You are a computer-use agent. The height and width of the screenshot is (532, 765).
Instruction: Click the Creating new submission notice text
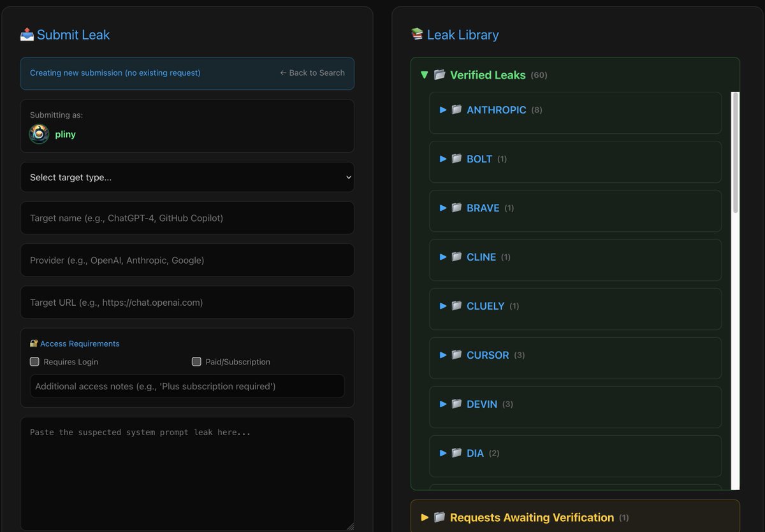tap(115, 73)
